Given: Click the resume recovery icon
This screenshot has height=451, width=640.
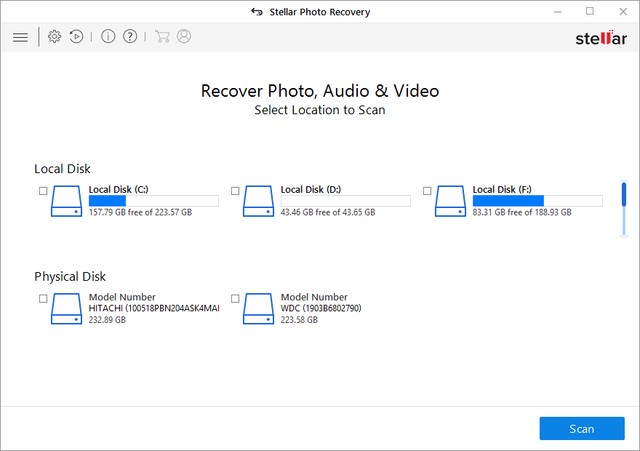Looking at the screenshot, I should [76, 37].
